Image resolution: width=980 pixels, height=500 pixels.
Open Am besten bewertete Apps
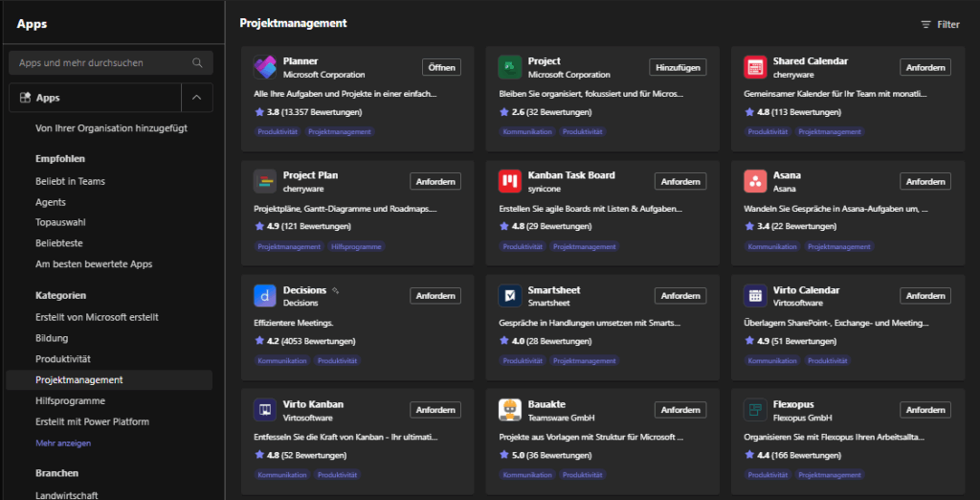point(94,264)
